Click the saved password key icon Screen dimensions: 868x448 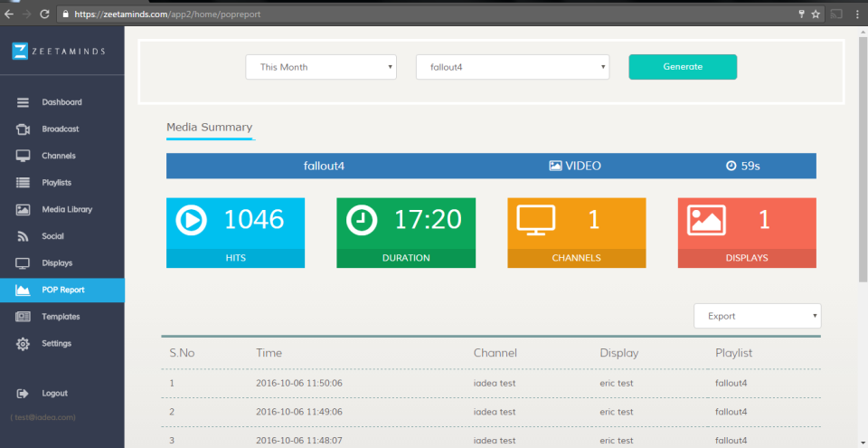[801, 14]
